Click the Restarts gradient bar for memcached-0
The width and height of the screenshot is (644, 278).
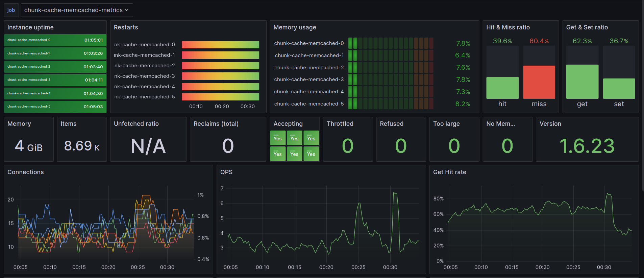[220, 45]
